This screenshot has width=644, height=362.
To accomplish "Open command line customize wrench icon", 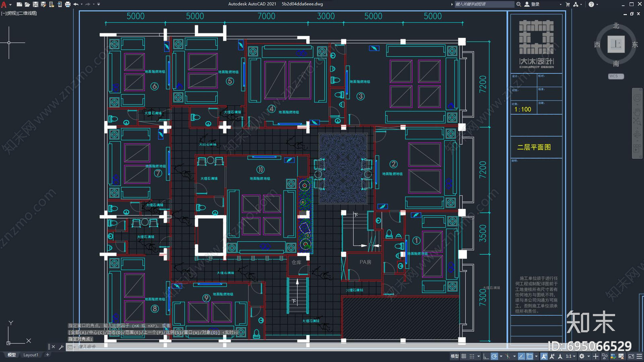I will click(61, 347).
